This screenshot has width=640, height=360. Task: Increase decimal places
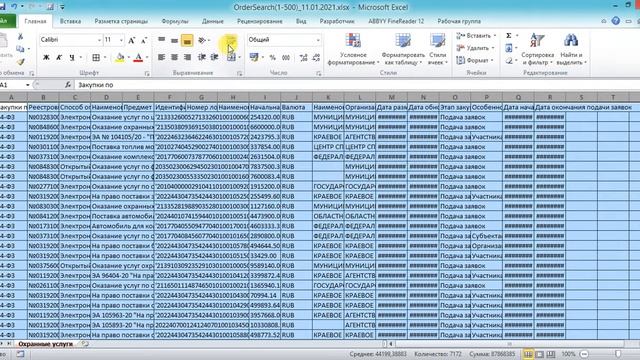click(303, 58)
